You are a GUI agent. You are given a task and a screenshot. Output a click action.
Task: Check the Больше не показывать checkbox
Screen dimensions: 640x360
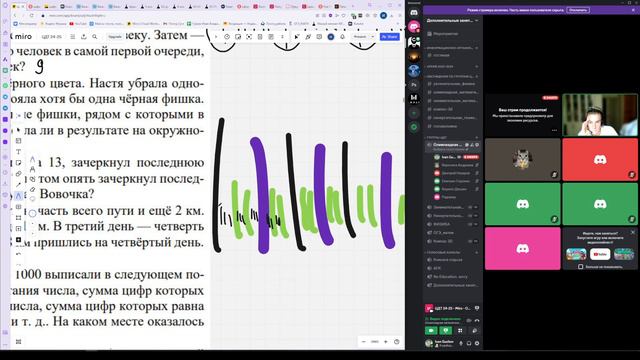pyautogui.click(x=580, y=267)
